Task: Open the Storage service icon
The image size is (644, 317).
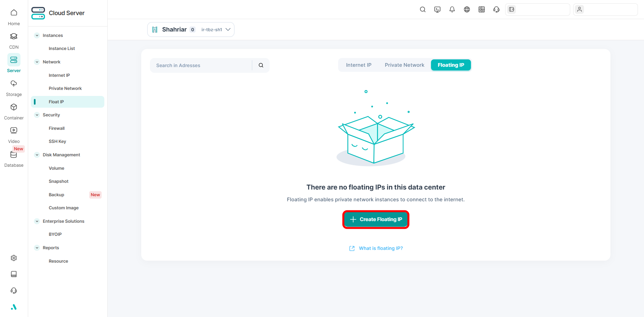Action: coord(14,84)
